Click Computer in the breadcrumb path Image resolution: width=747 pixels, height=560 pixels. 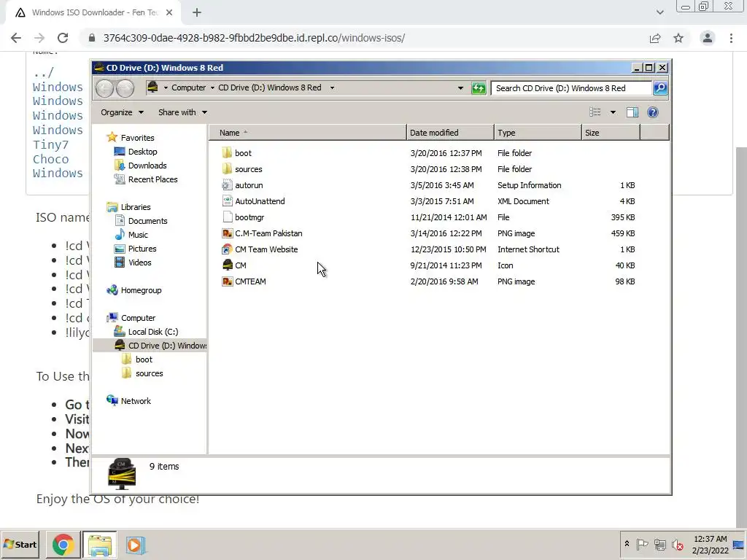tap(189, 87)
